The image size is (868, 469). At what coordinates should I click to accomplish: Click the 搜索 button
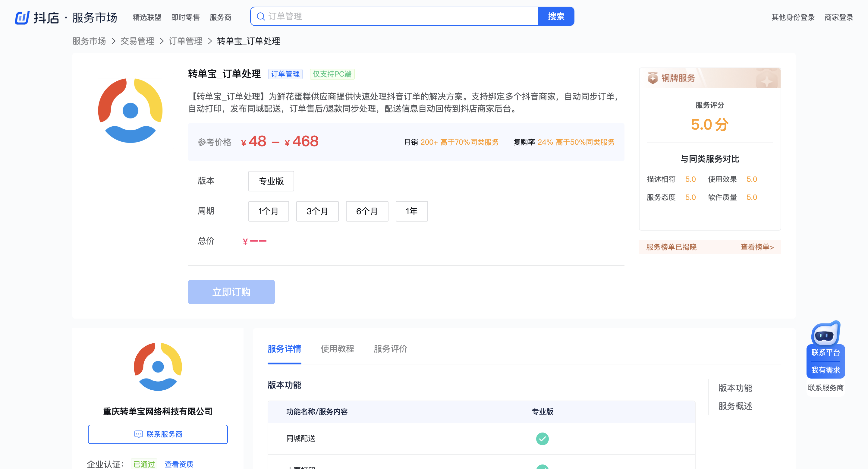[556, 16]
